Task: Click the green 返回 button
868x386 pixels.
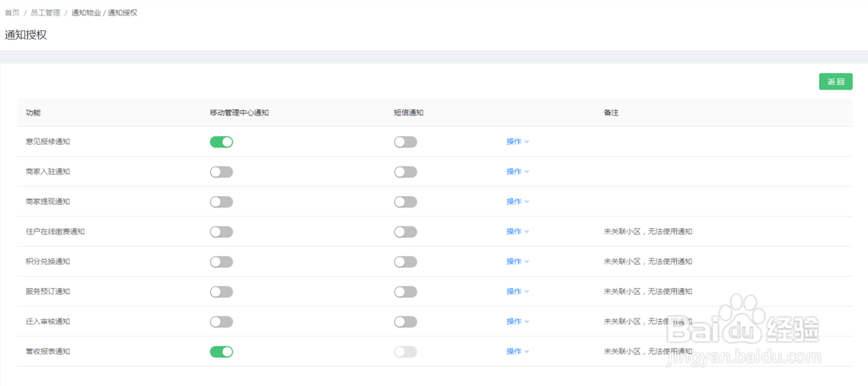Action: tap(836, 82)
